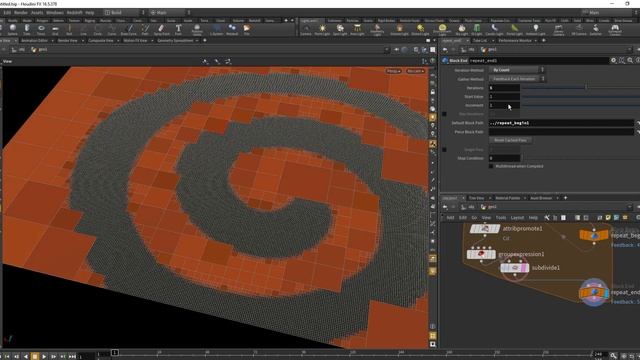Add a Caustic Light from the shelf
This screenshot has width=640, height=360.
click(x=494, y=29)
